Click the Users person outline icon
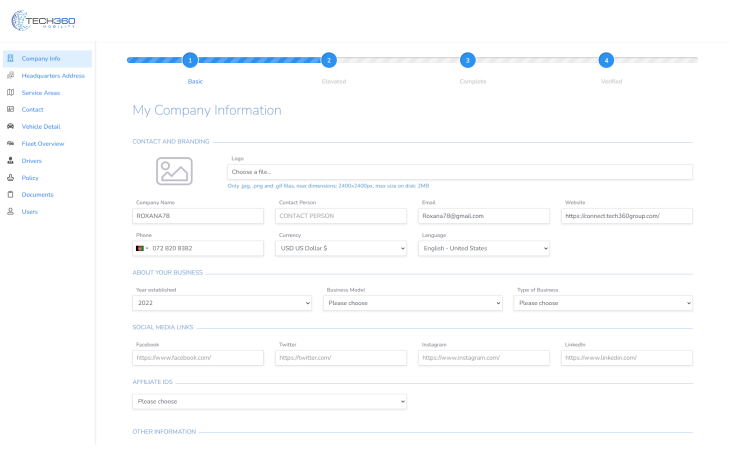Screen dimensions: 730x456 [10, 211]
